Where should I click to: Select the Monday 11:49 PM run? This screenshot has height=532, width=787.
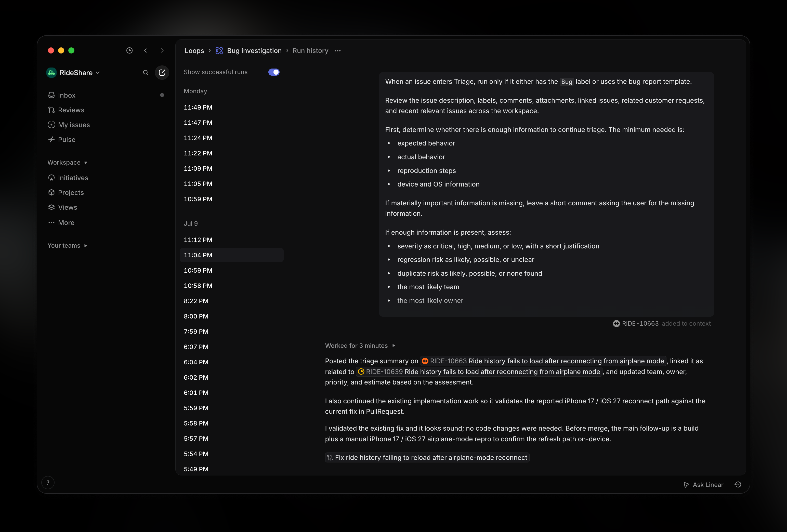[x=232, y=107]
